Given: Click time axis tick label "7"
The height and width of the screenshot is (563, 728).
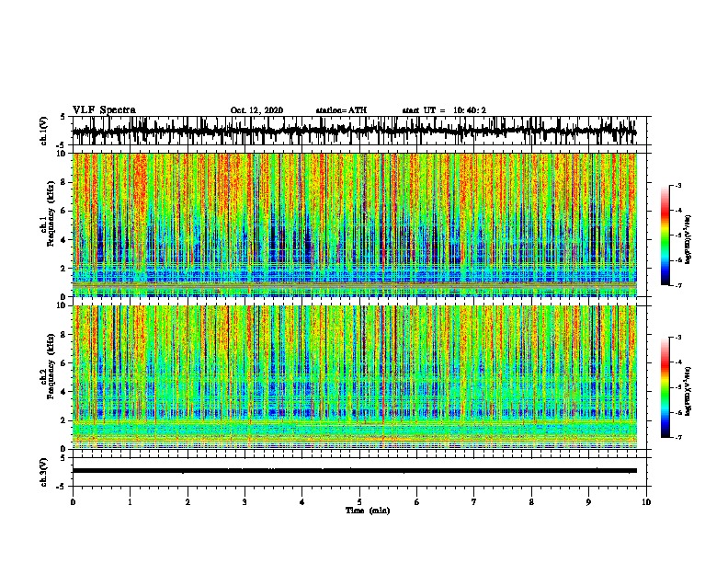Looking at the screenshot, I should pyautogui.click(x=474, y=502).
